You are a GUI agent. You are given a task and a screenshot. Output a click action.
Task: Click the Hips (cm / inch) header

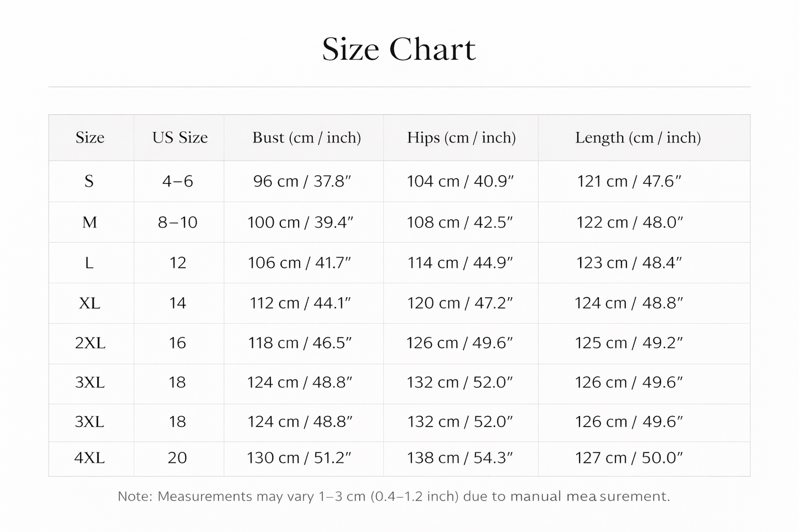coord(461,138)
